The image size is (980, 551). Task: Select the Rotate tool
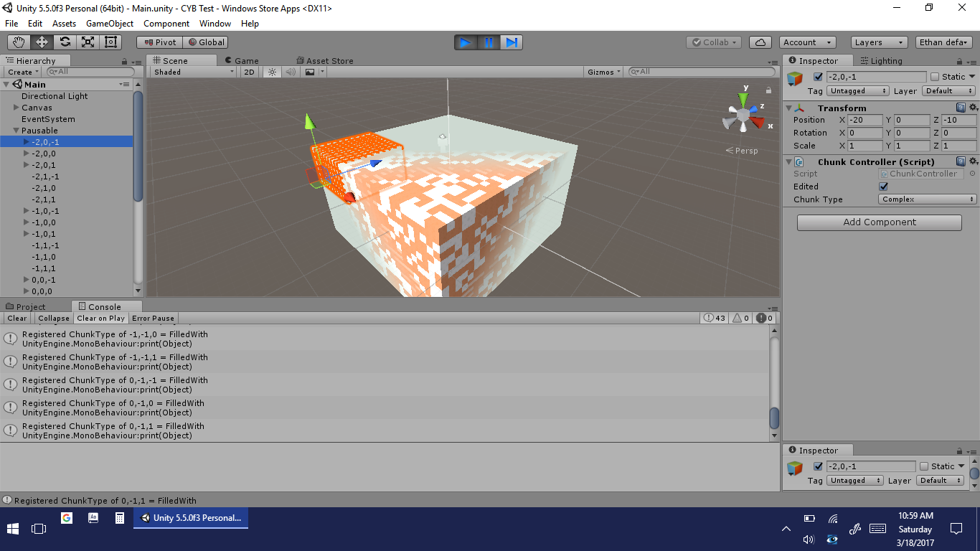click(65, 42)
